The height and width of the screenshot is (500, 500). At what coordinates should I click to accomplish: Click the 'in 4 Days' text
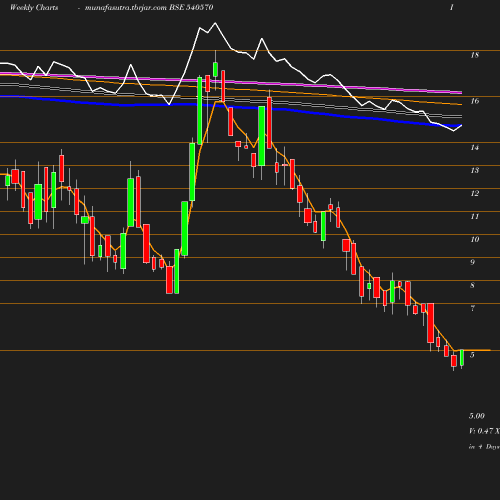[484, 447]
